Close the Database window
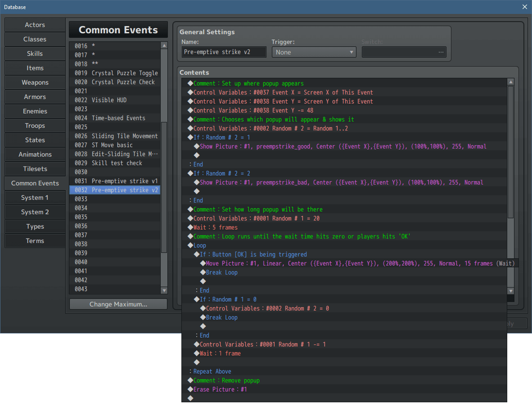Viewport: 532px width, 405px height. [524, 7]
